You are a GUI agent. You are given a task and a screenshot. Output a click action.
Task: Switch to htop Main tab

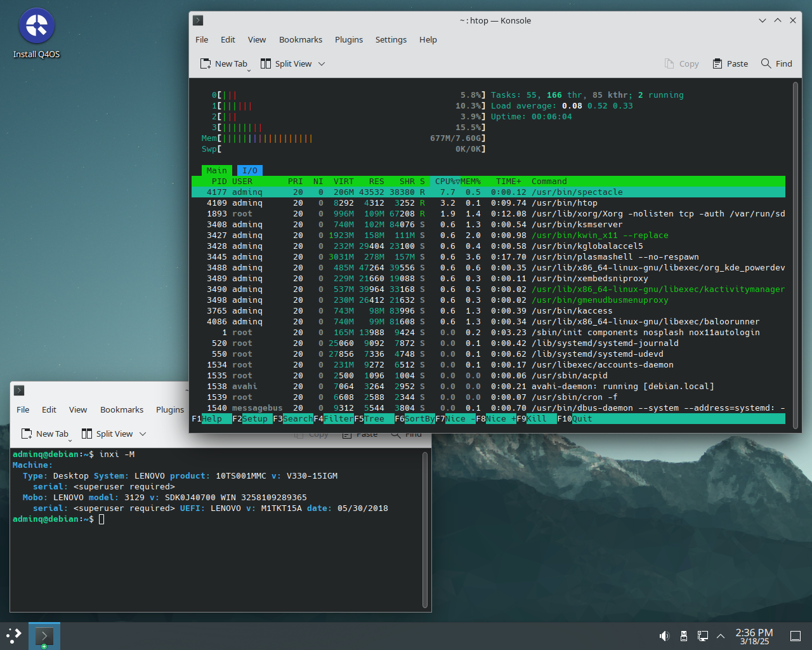point(216,171)
